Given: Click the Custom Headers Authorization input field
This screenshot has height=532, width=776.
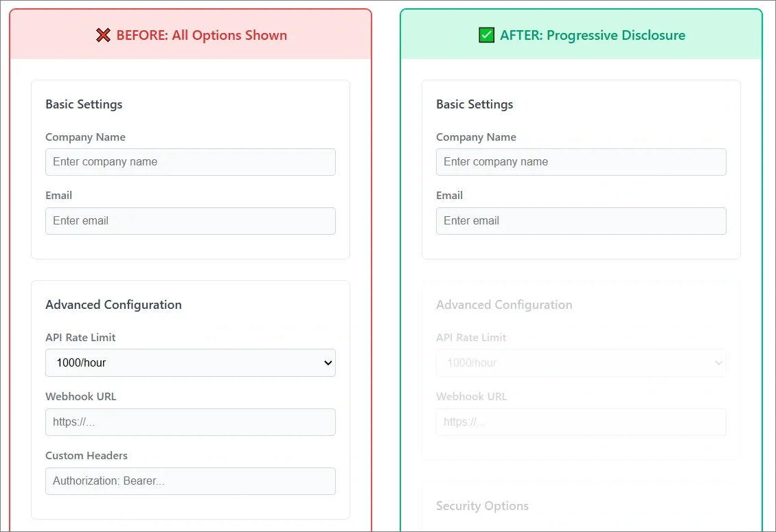Looking at the screenshot, I should click(190, 481).
